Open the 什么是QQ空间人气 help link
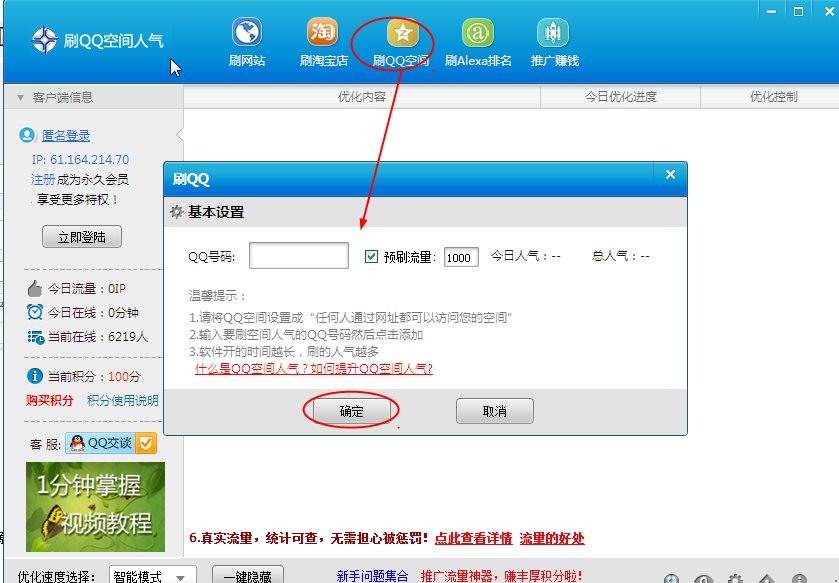The image size is (839, 583). 314,369
